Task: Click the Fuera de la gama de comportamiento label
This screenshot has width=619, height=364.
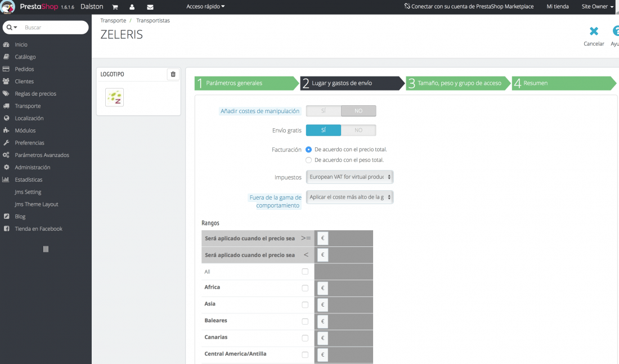Action: (276, 201)
